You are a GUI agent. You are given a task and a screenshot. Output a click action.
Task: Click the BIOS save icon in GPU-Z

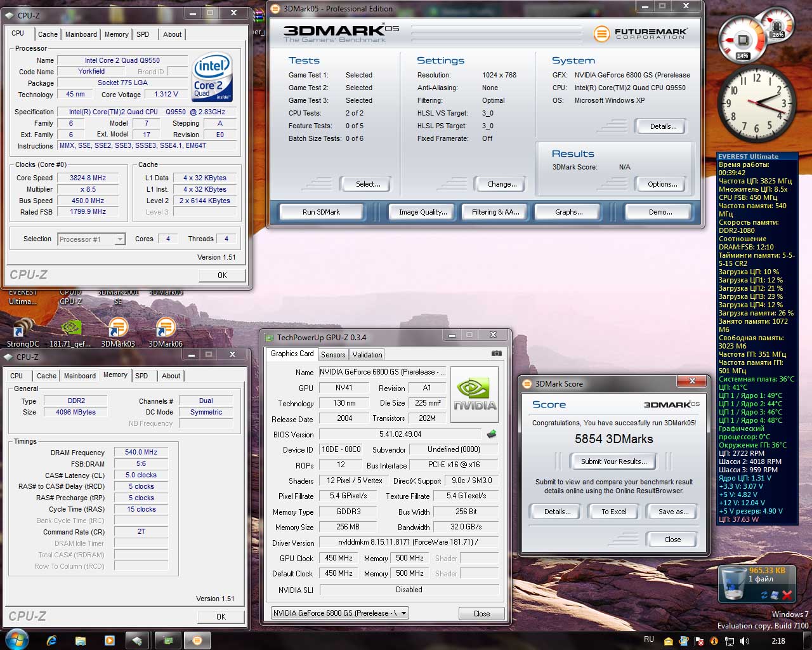491,434
